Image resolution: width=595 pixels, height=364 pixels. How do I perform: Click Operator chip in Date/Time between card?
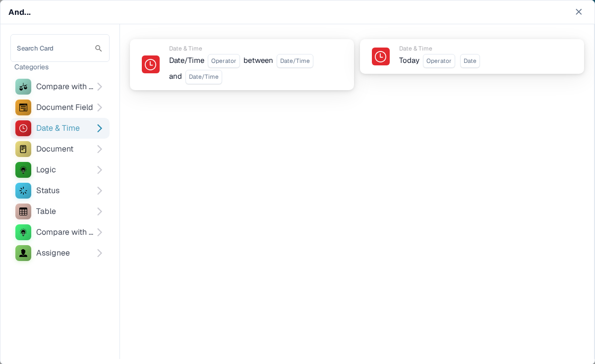(224, 61)
